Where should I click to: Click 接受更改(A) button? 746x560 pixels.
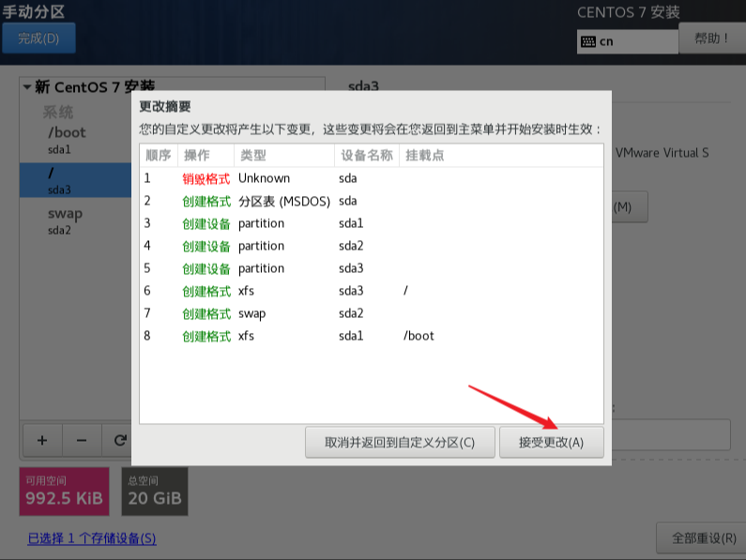click(552, 443)
